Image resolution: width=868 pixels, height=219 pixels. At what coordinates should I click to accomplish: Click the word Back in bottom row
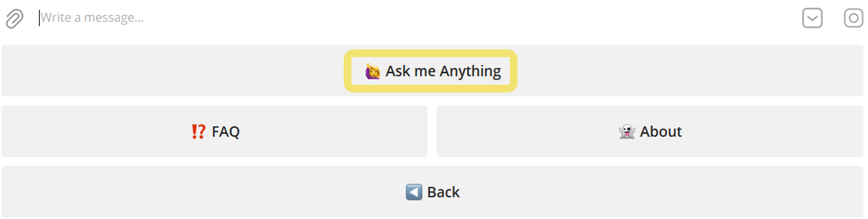[x=443, y=192]
